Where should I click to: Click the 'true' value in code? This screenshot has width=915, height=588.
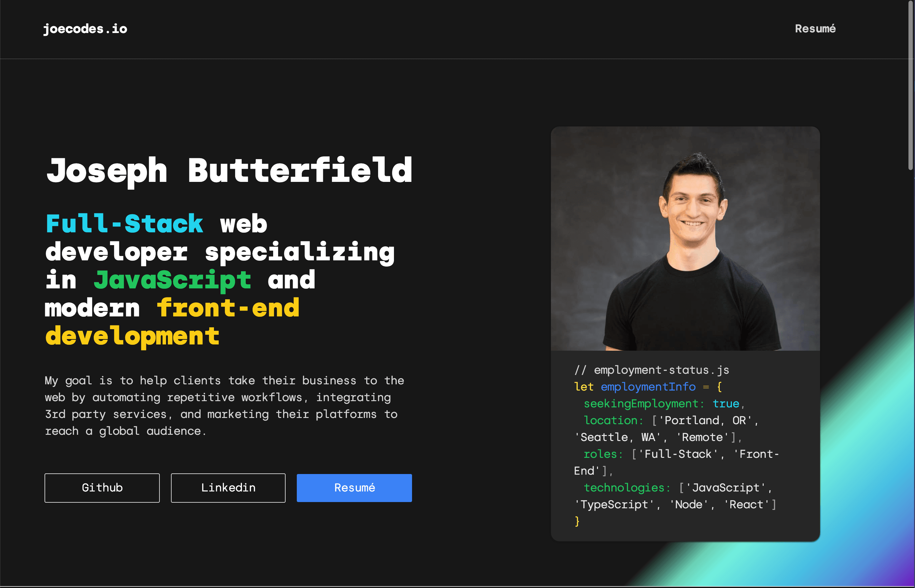[x=726, y=403]
